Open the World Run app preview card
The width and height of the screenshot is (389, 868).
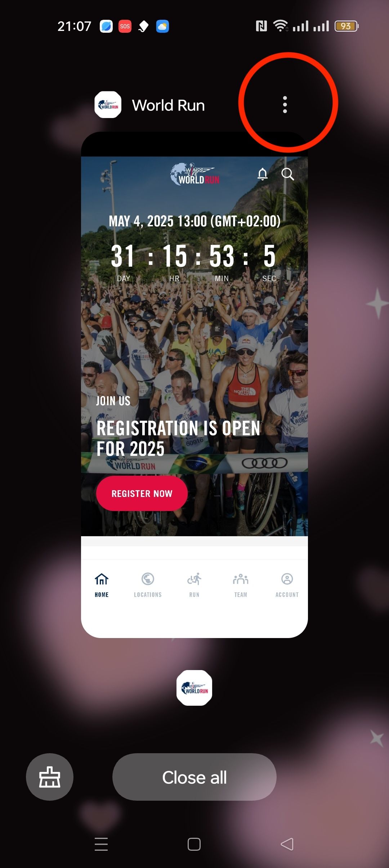point(194,385)
